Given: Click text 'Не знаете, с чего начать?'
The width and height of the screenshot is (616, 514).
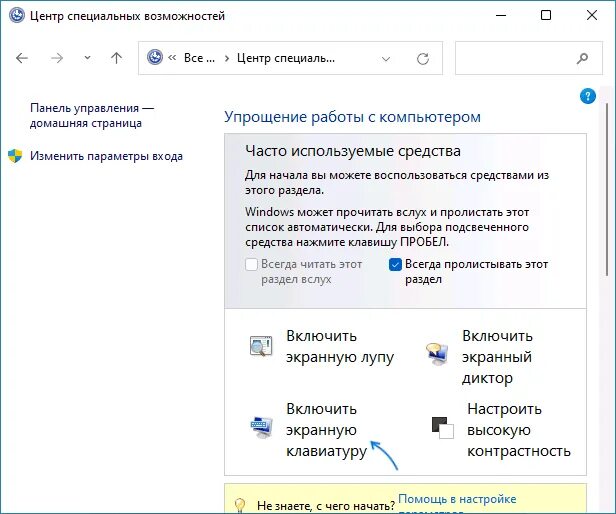Looking at the screenshot, I should click(326, 505).
